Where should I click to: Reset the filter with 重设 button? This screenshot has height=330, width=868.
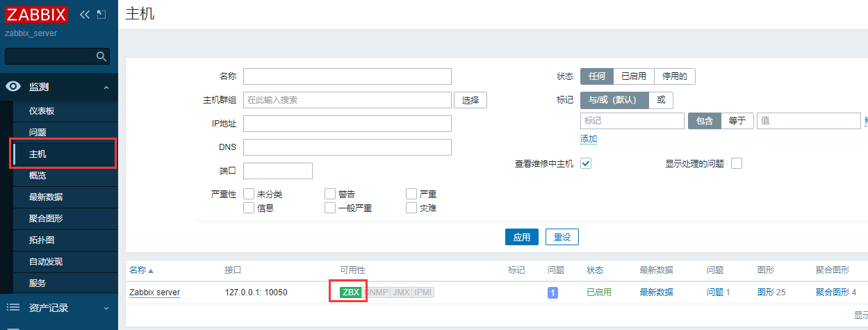pyautogui.click(x=562, y=237)
